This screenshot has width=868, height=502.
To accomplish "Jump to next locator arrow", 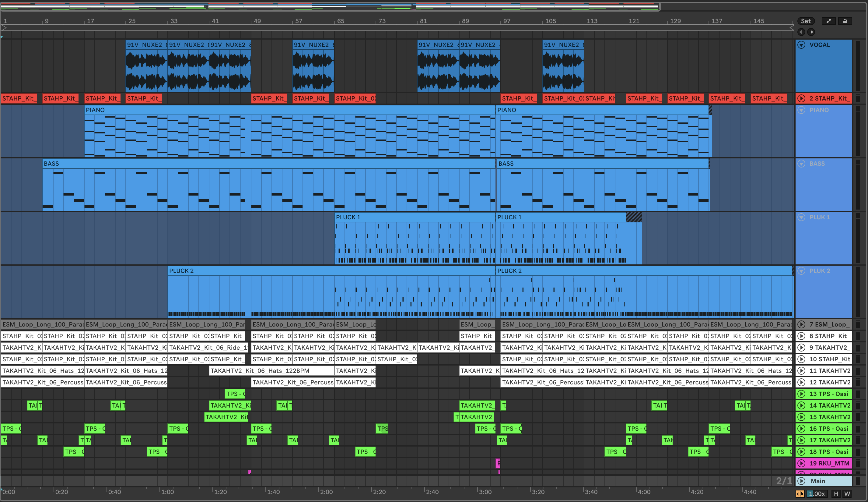I will [811, 32].
